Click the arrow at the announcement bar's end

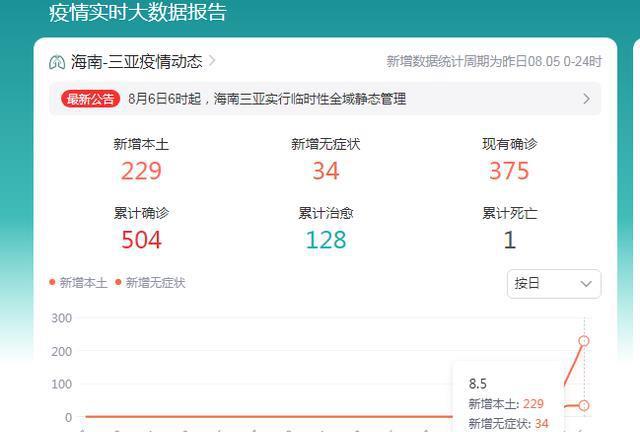587,99
